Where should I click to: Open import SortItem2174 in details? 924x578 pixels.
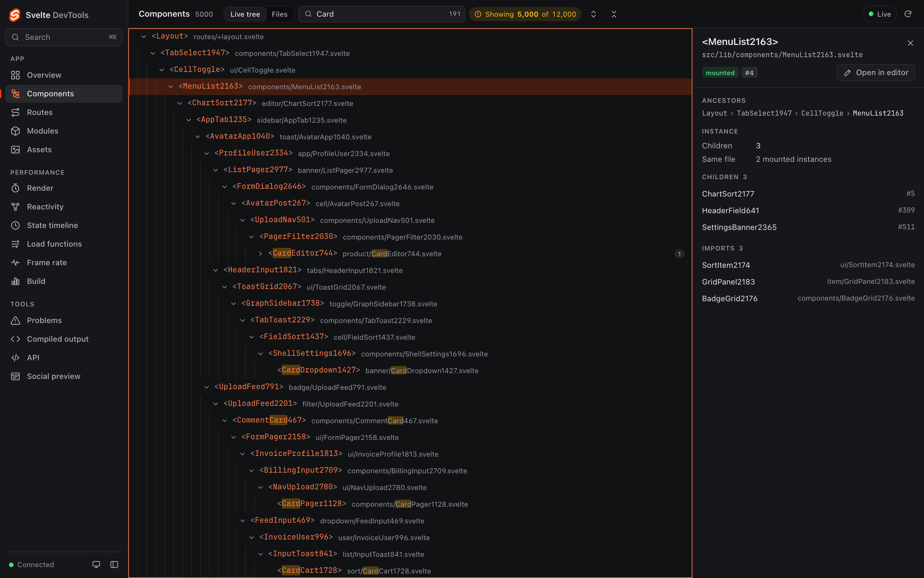[808, 265]
